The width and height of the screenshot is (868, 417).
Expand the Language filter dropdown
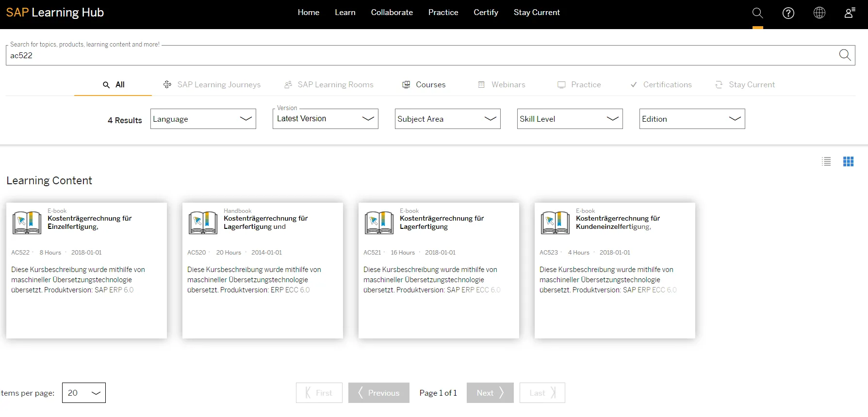click(203, 119)
